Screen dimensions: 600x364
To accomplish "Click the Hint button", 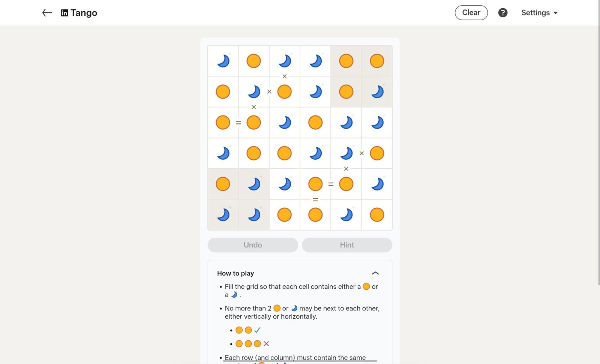I will pyautogui.click(x=347, y=245).
